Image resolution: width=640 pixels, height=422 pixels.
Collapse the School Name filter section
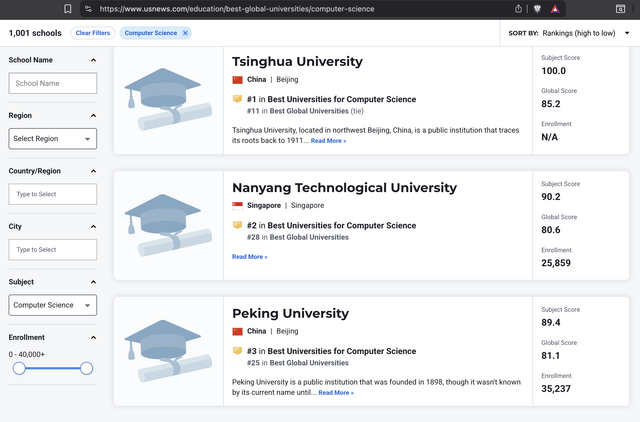pos(93,60)
